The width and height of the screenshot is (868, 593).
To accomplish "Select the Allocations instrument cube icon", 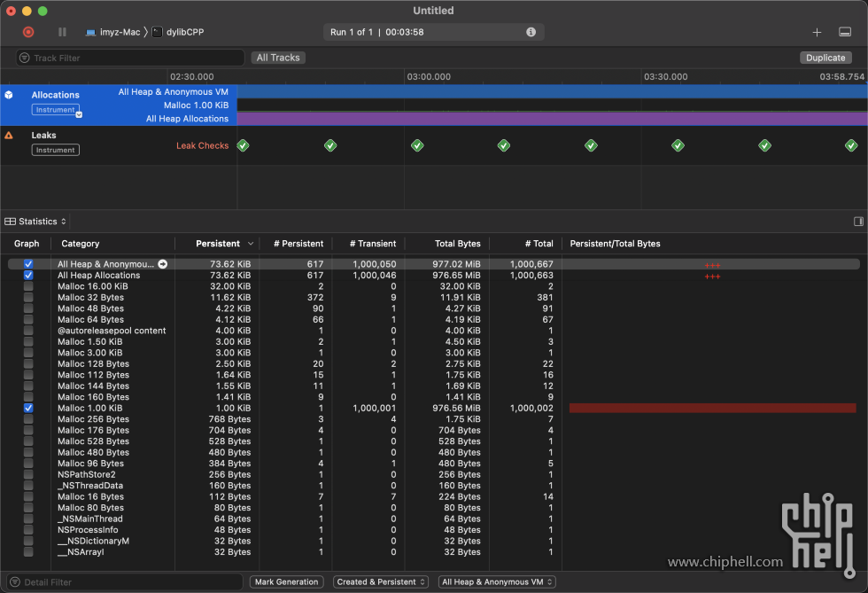I will click(9, 95).
